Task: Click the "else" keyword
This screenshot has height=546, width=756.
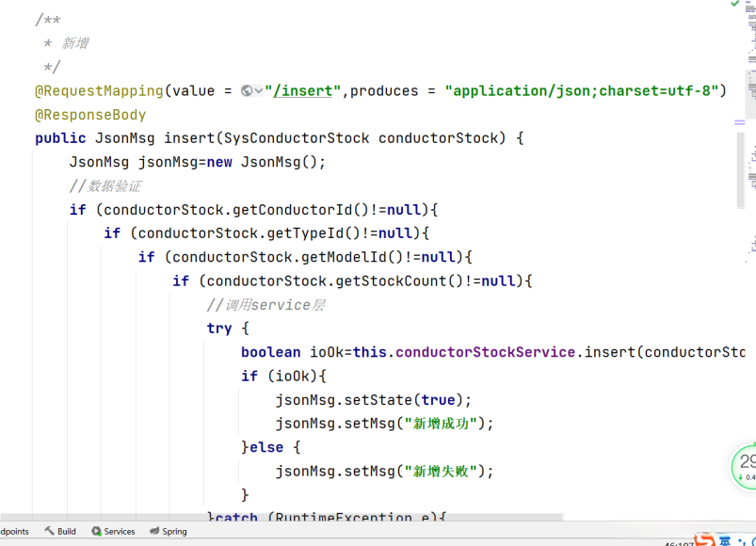Action: (266, 447)
